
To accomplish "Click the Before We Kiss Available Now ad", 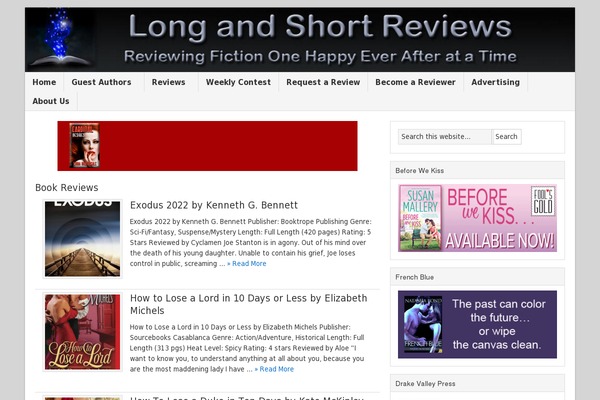I will (478, 218).
